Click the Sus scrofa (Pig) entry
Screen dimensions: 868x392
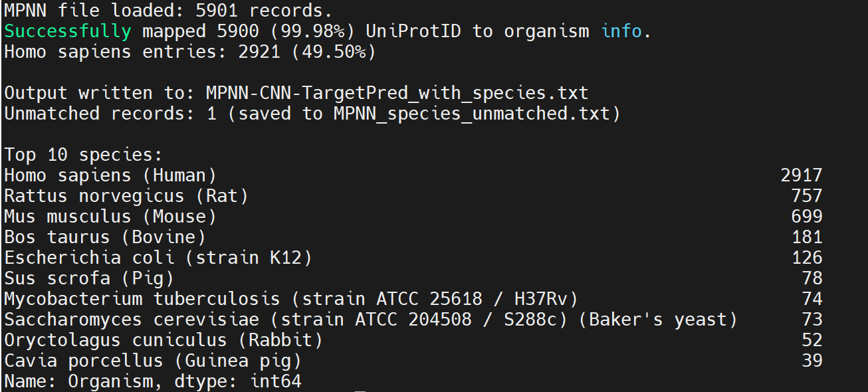(89, 278)
